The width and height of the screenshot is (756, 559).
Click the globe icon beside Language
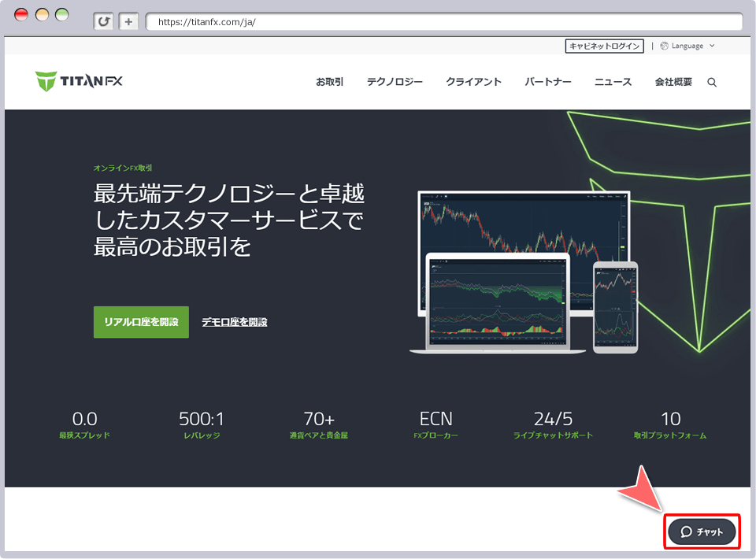pos(663,46)
